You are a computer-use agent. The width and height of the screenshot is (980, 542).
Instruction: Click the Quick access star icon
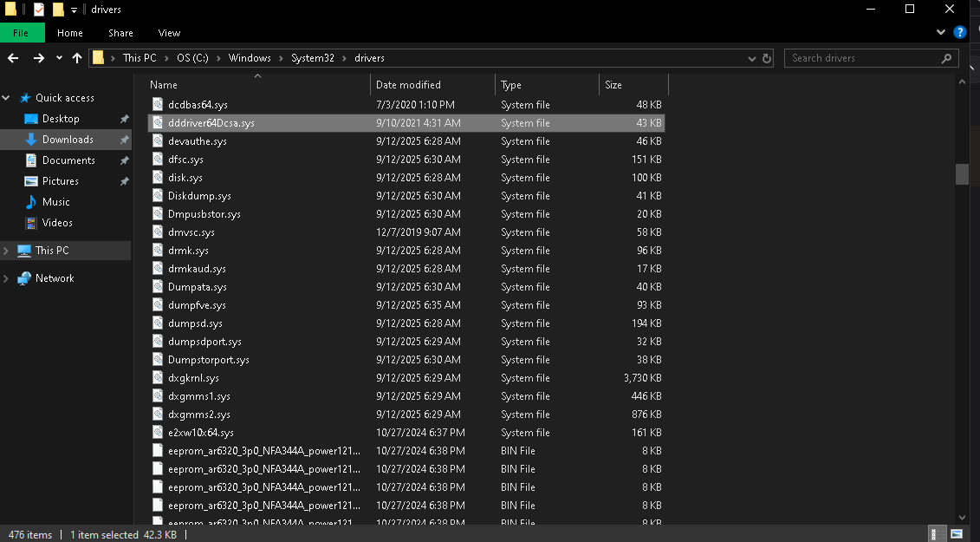pos(25,98)
